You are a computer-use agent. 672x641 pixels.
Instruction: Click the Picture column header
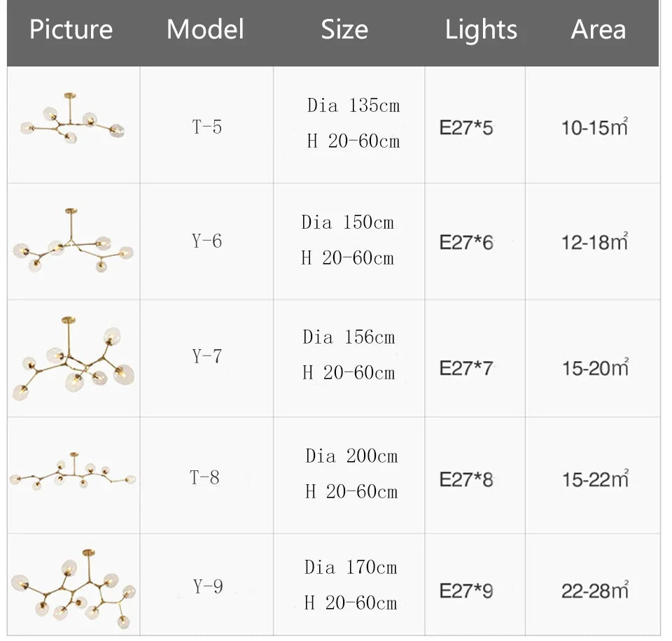click(x=71, y=29)
